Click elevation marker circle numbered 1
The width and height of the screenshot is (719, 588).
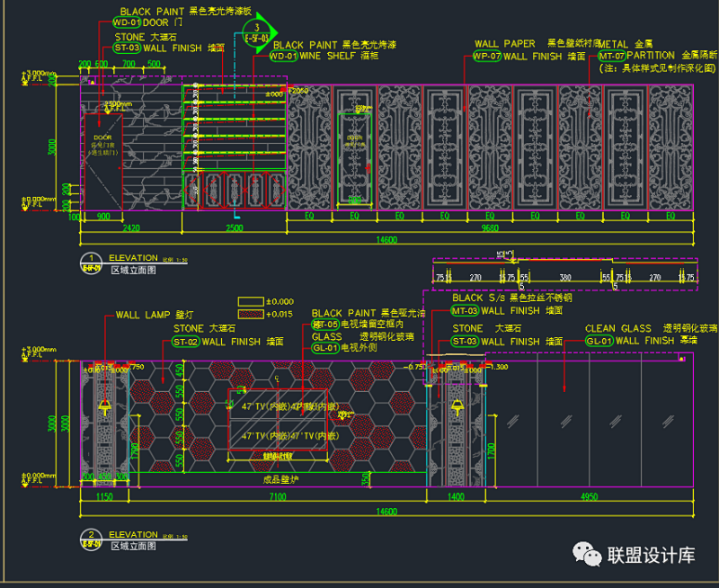pos(91,263)
